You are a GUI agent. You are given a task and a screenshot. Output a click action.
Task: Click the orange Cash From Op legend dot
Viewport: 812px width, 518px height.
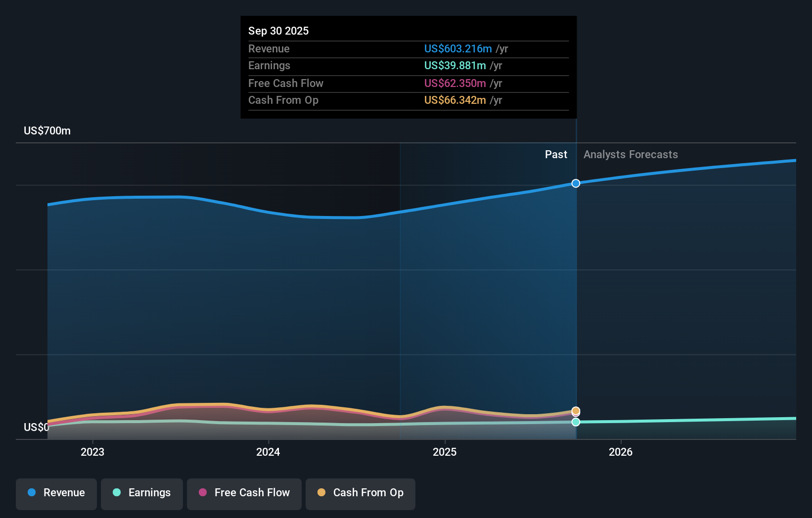click(x=321, y=493)
